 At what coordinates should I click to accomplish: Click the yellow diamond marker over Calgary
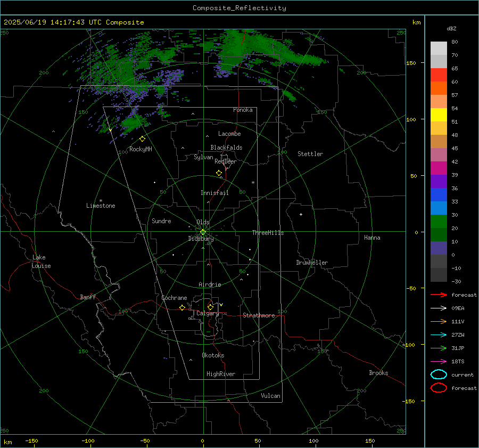coord(210,307)
